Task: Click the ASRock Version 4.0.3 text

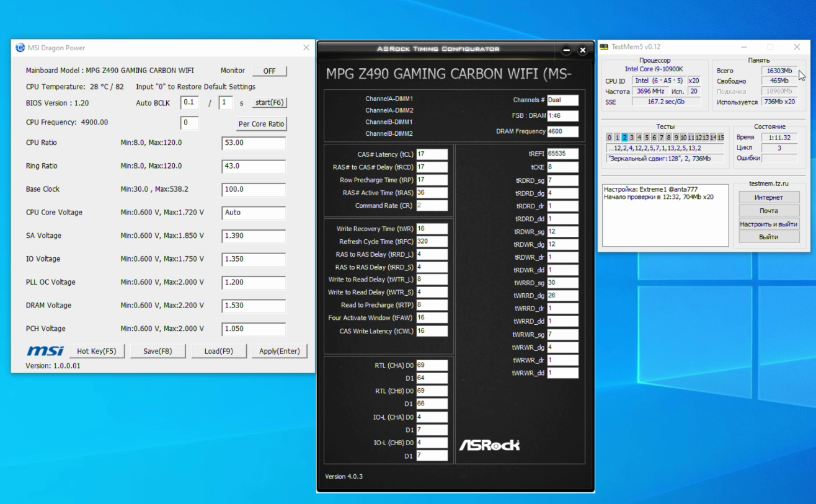Action: pos(344,477)
